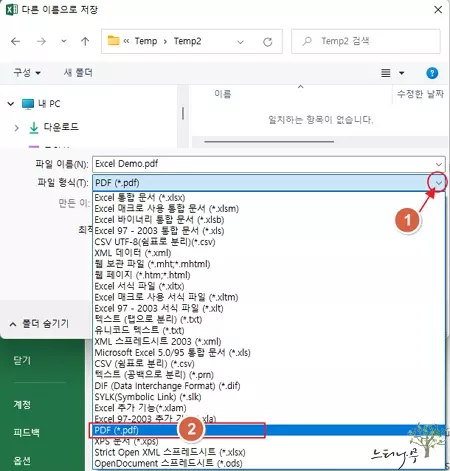Collapse the 내 PC tree node
This screenshot has width=450, height=471.
click(x=11, y=104)
